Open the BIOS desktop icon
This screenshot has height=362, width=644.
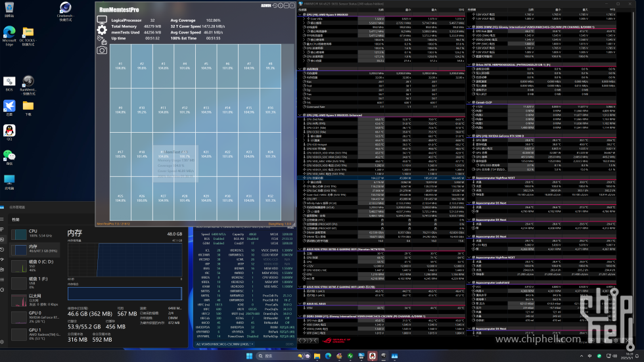point(9,84)
